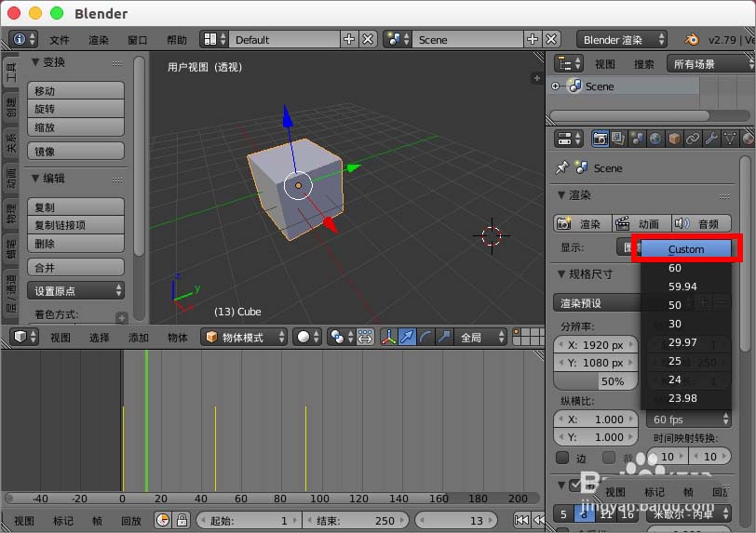This screenshot has width=756, height=533.
Task: Click the 镜像 mirror button
Action: coord(75,151)
